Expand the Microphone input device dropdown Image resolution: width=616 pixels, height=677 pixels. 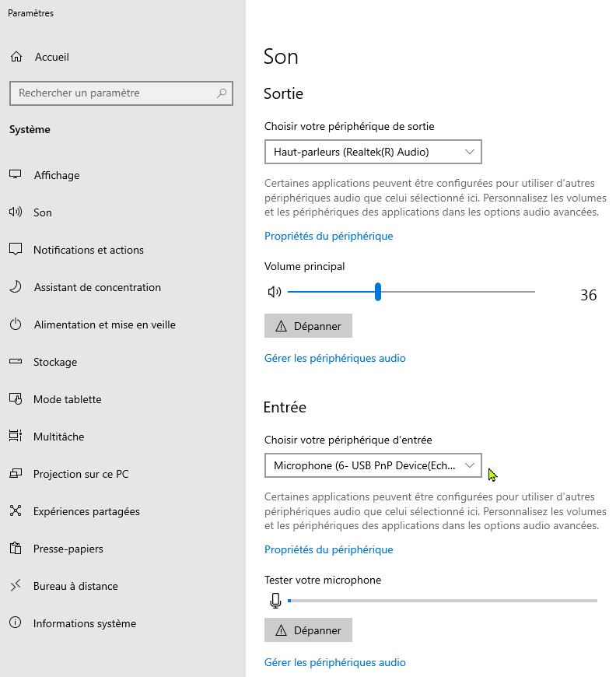click(373, 465)
